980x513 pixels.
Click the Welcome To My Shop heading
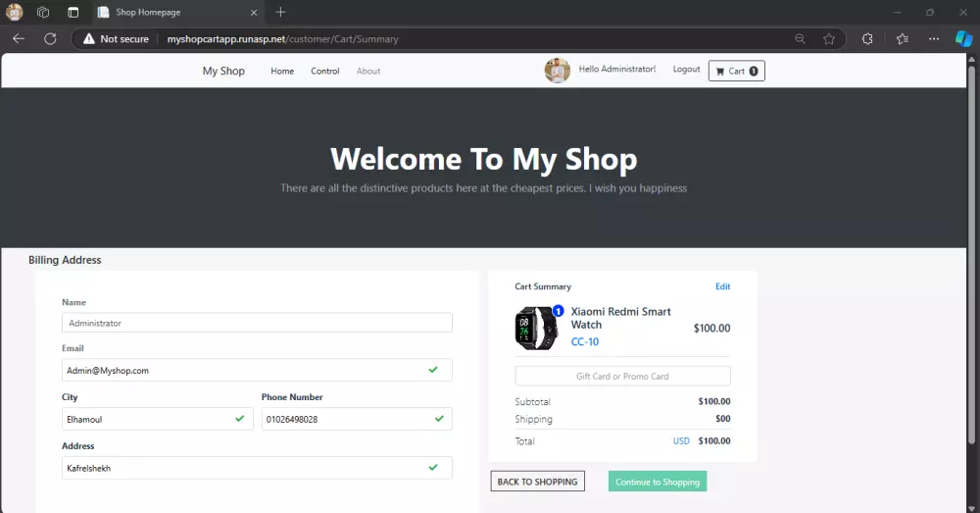(x=484, y=159)
